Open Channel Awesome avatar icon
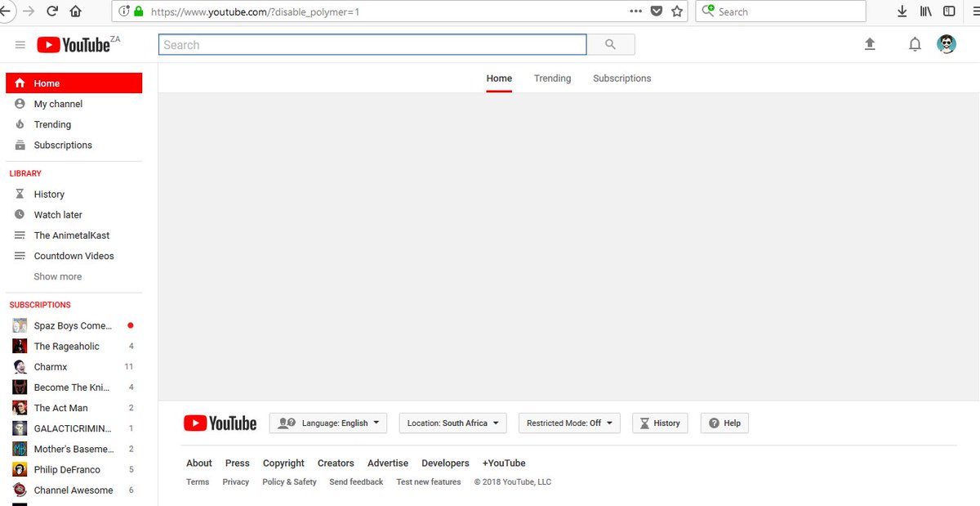 pyautogui.click(x=20, y=490)
